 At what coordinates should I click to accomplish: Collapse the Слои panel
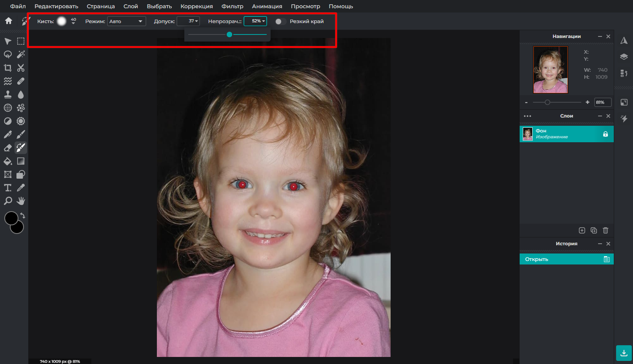pyautogui.click(x=600, y=116)
